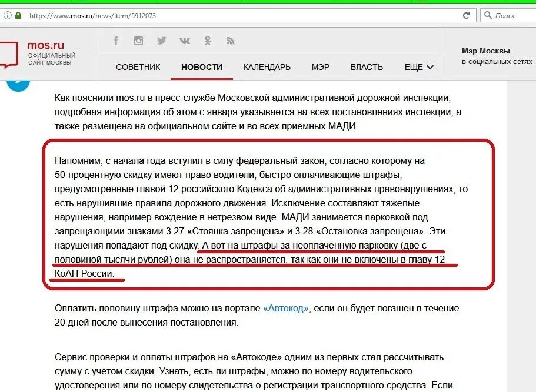Open the Twitter bird icon in header
Screen dimensions: 536x392
tap(161, 41)
